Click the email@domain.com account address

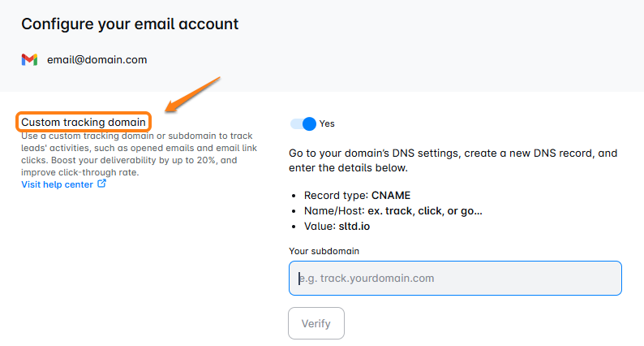click(x=97, y=59)
